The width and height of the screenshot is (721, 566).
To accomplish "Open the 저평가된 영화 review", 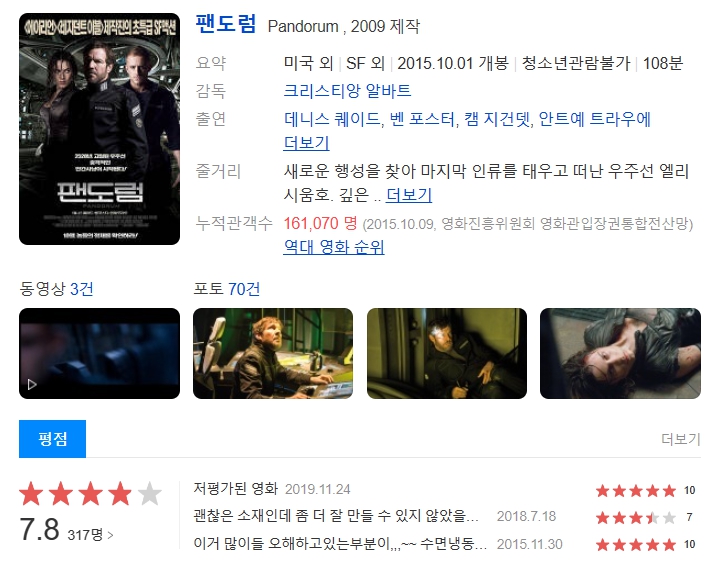I will click(235, 488).
